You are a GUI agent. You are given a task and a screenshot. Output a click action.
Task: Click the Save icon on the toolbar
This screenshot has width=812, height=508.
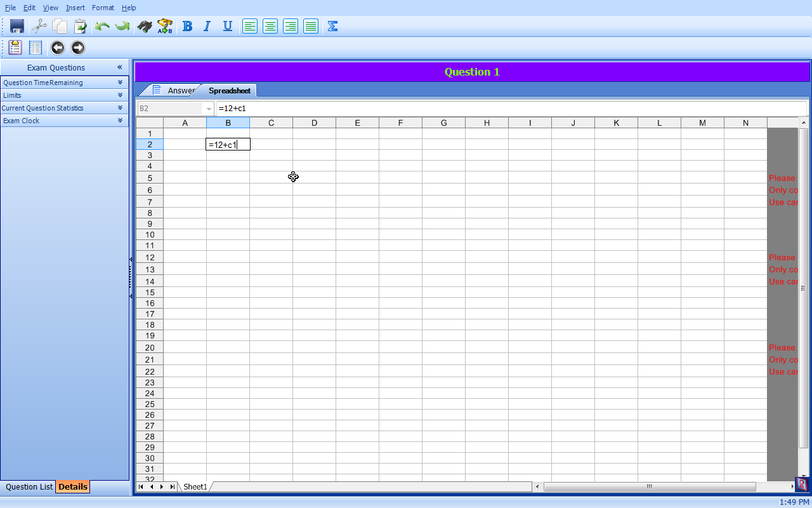[x=16, y=26]
